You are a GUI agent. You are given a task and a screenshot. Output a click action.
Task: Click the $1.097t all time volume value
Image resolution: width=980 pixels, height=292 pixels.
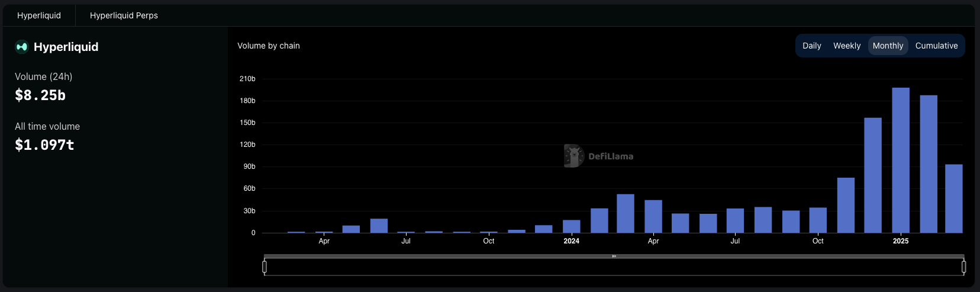pos(44,145)
